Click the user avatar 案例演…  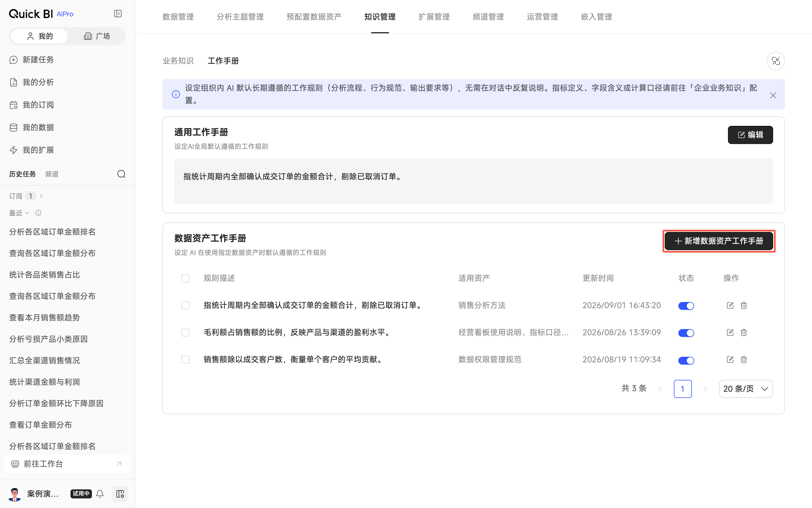[x=14, y=494]
